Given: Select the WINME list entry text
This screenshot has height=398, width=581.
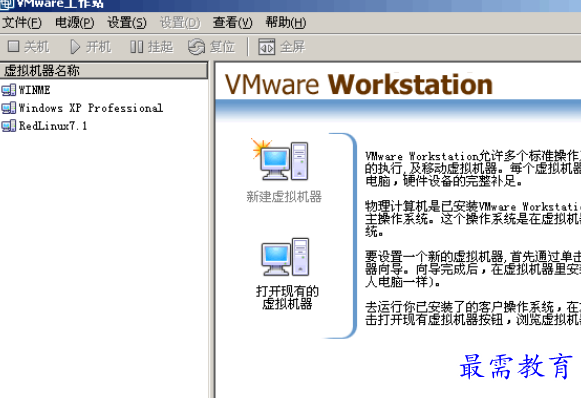Looking at the screenshot, I should [x=34, y=90].
